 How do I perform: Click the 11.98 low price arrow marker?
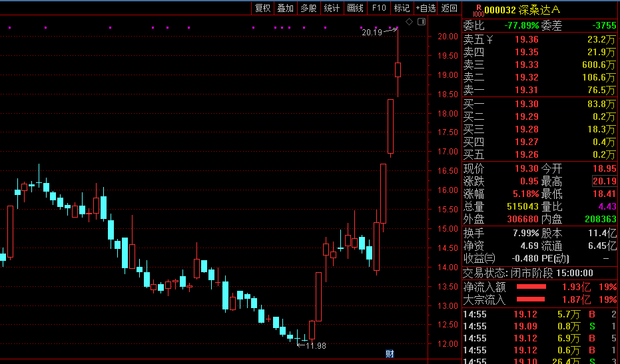tap(312, 346)
